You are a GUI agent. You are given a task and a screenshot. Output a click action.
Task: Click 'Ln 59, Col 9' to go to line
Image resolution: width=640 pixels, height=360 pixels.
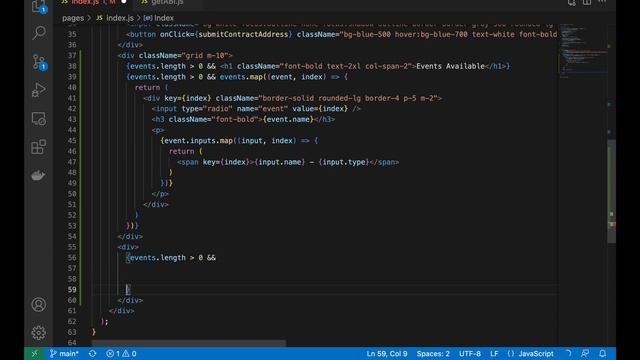click(x=387, y=353)
